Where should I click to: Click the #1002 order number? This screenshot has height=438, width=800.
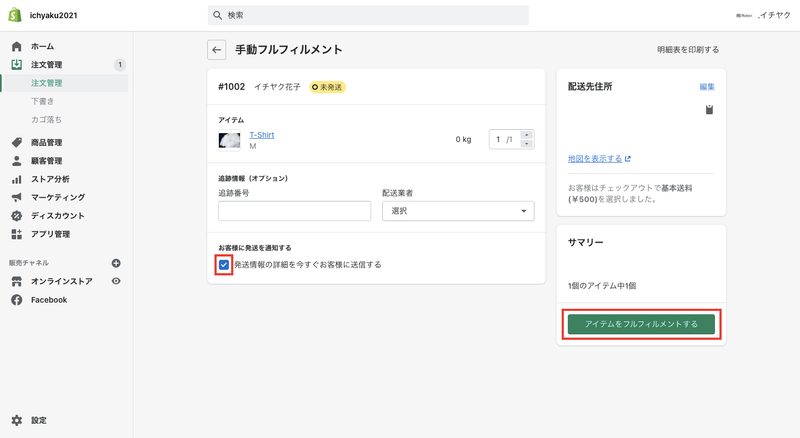click(x=232, y=87)
